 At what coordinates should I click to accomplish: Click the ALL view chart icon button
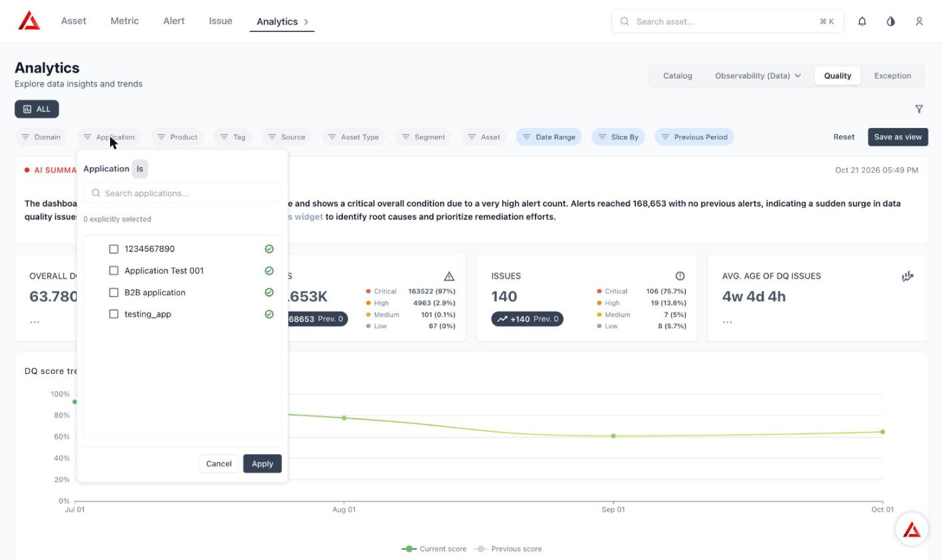click(x=37, y=109)
